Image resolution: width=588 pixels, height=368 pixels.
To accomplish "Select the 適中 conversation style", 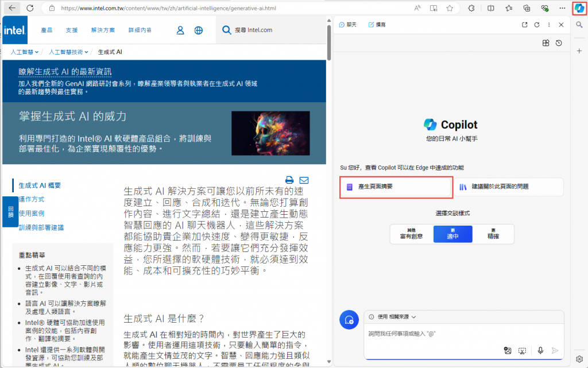I will click(x=452, y=234).
